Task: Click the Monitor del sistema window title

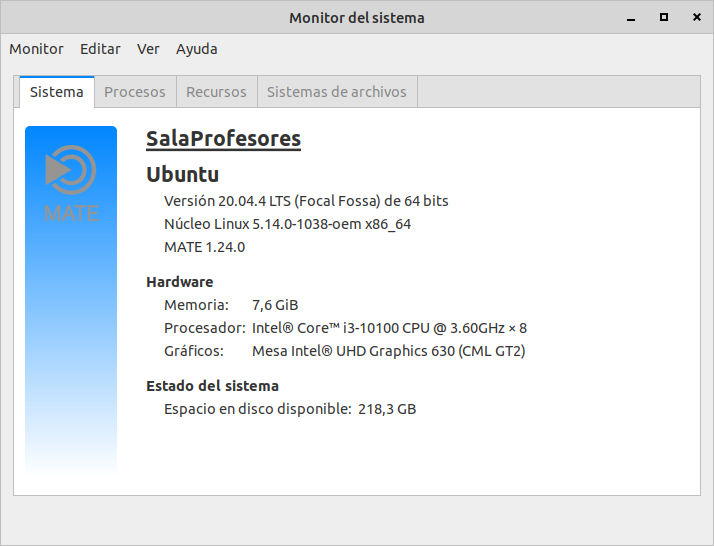Action: pos(357,18)
